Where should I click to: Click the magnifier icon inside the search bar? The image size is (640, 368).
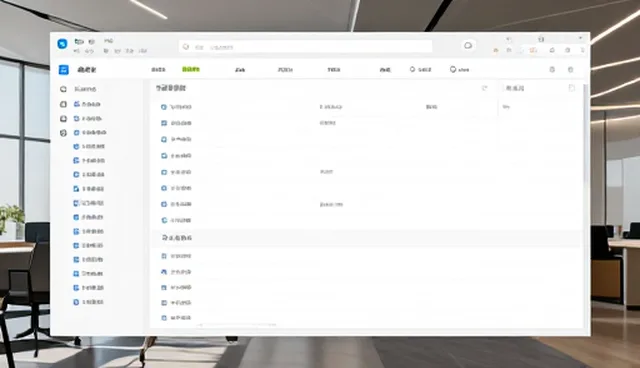(x=186, y=47)
